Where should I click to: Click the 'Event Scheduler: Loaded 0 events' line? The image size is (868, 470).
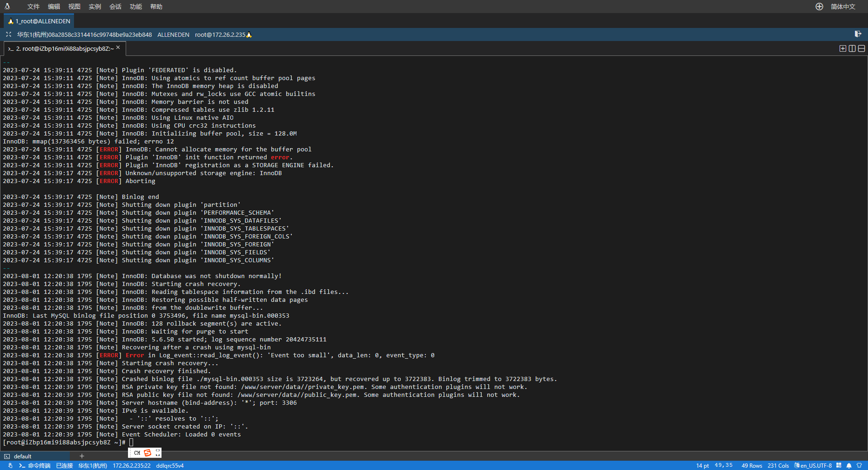(x=122, y=435)
